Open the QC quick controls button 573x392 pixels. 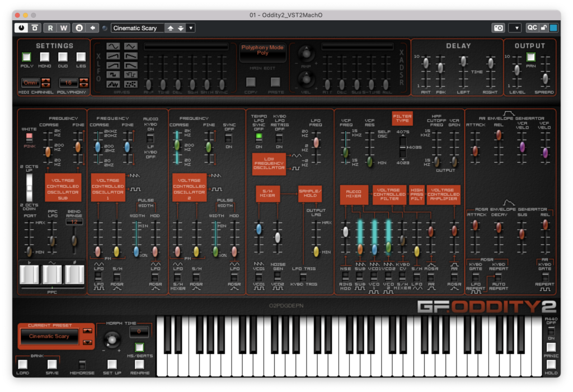532,27
